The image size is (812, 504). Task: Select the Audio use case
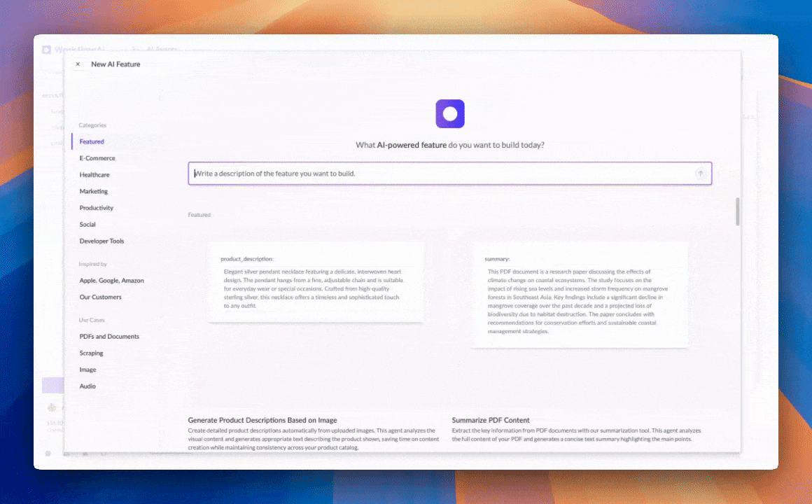(x=87, y=386)
